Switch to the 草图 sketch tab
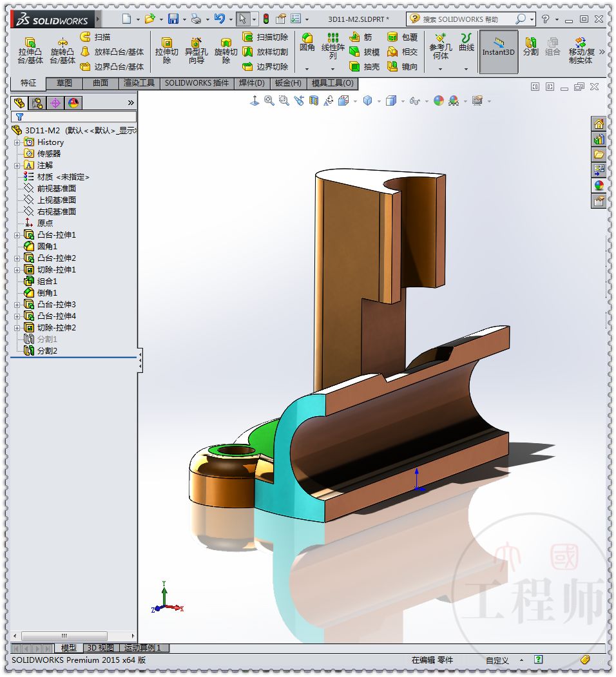Screen dimensions: 616x677 click(64, 83)
